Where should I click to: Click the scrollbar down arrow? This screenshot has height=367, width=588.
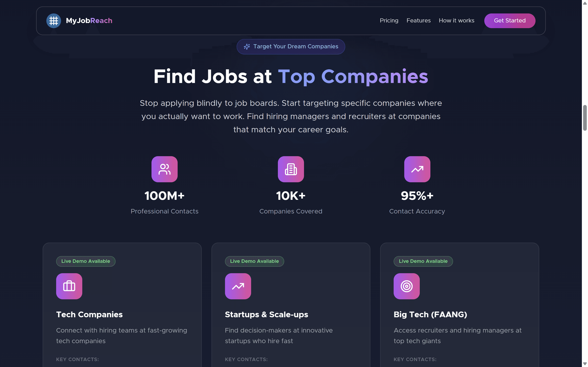click(585, 364)
